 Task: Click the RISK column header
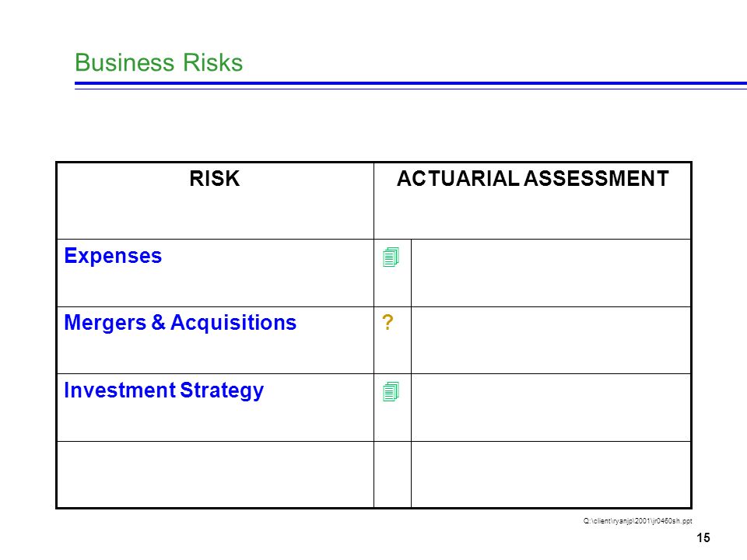[215, 179]
